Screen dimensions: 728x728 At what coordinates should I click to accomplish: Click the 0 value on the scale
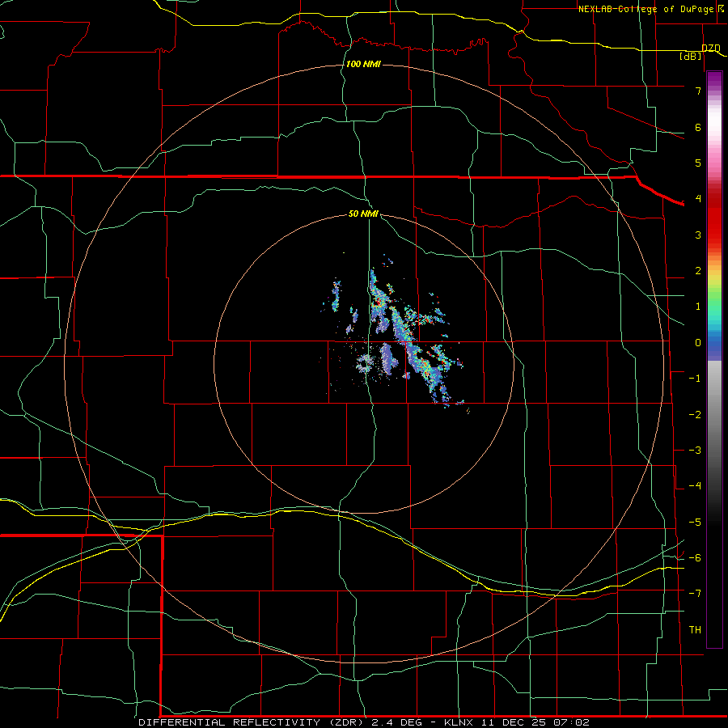click(698, 343)
